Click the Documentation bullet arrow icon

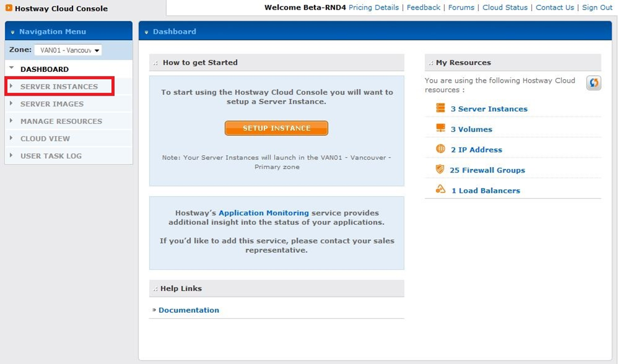point(154,310)
